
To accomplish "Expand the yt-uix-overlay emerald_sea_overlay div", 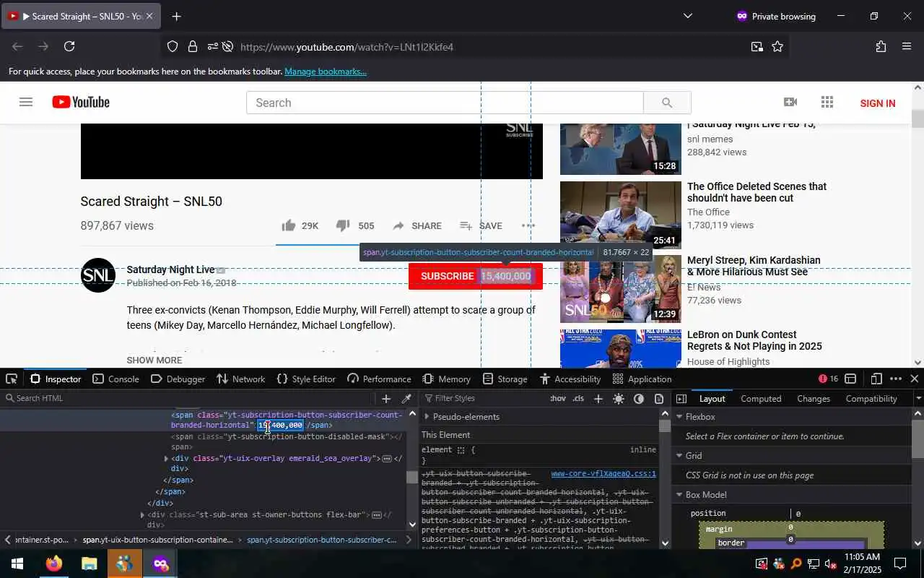I will [x=166, y=459].
